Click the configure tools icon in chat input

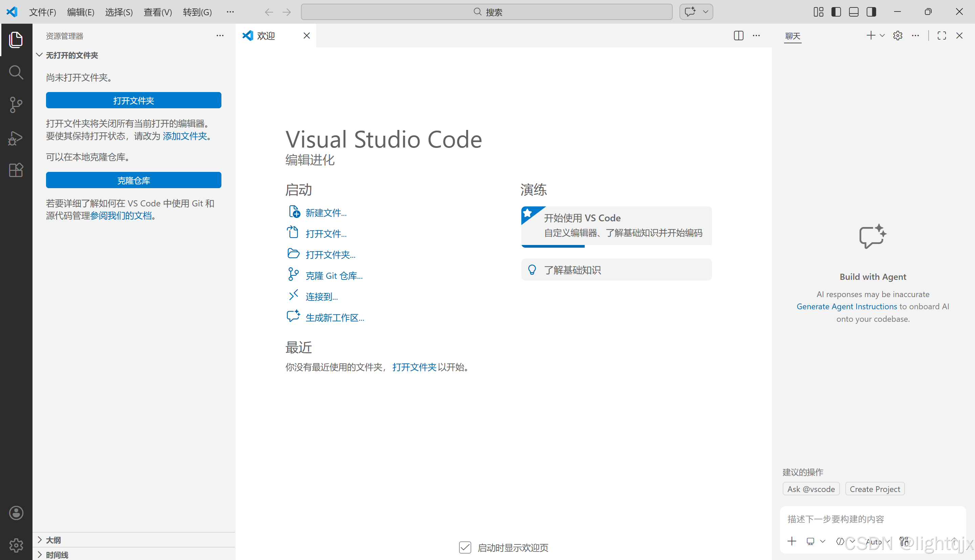coord(904,541)
